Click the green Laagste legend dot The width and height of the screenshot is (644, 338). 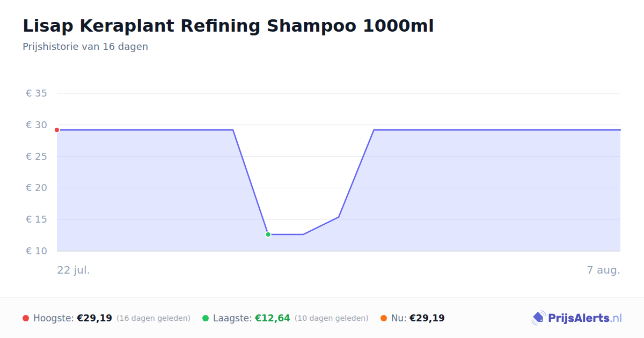click(206, 318)
